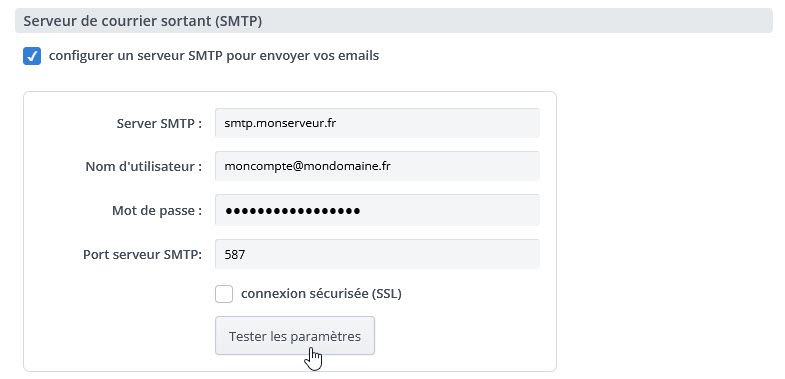This screenshot has height=379, width=785.
Task: Click into the Mot de passe field
Action: [x=377, y=210]
